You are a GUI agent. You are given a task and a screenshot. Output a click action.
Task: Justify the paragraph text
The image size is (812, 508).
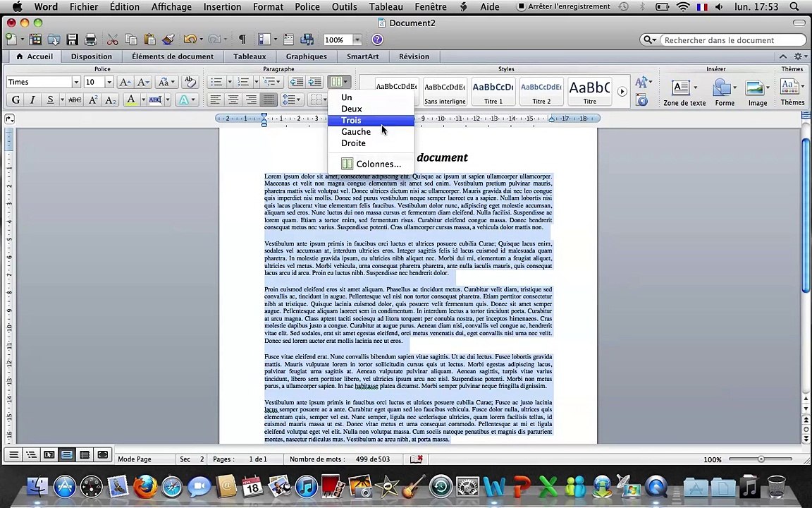point(269,99)
